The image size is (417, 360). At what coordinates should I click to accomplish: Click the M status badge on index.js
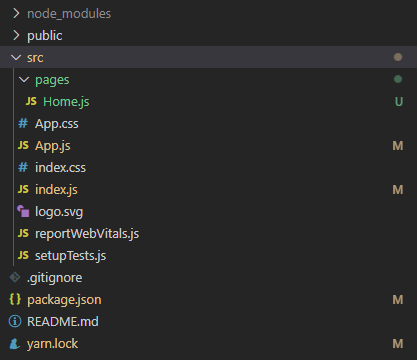pyautogui.click(x=398, y=190)
